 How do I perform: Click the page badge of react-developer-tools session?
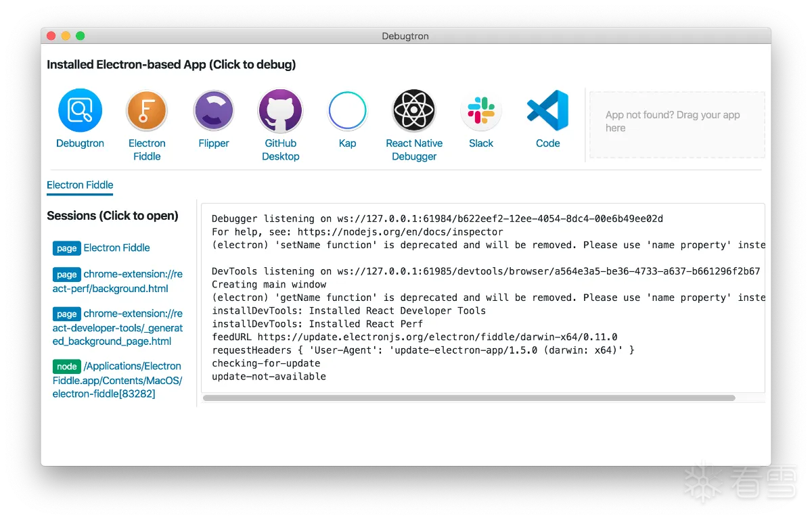point(67,314)
